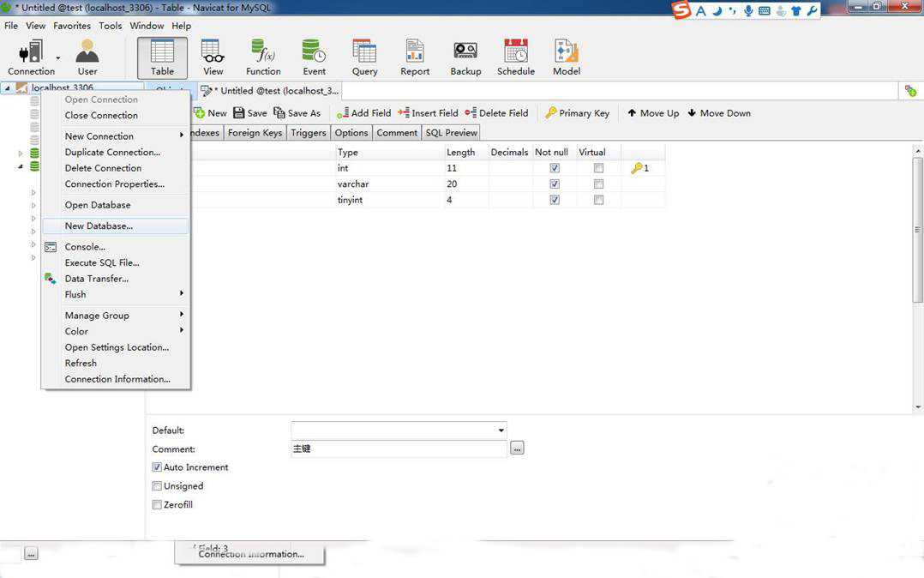Switch to the SQL Preview tab
The width and height of the screenshot is (924, 578).
point(452,133)
